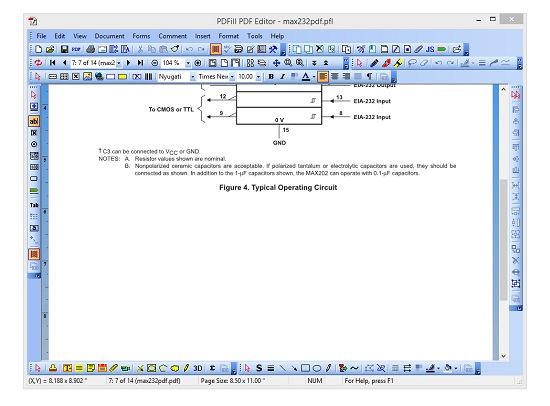Save as PDF using the PDF icon

[76, 49]
